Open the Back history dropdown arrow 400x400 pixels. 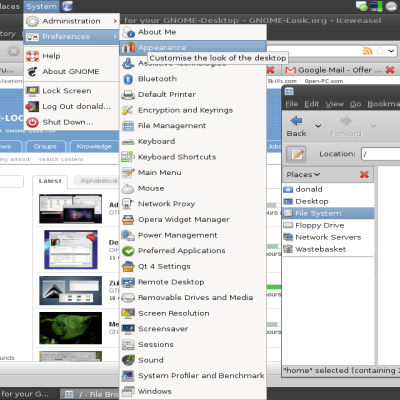[x=318, y=126]
